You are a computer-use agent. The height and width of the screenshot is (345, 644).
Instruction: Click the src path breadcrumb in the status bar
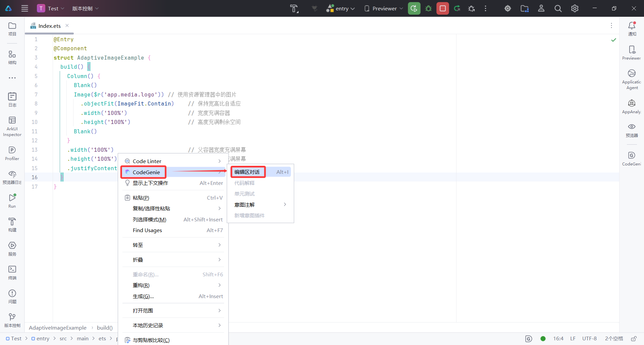[x=63, y=339]
